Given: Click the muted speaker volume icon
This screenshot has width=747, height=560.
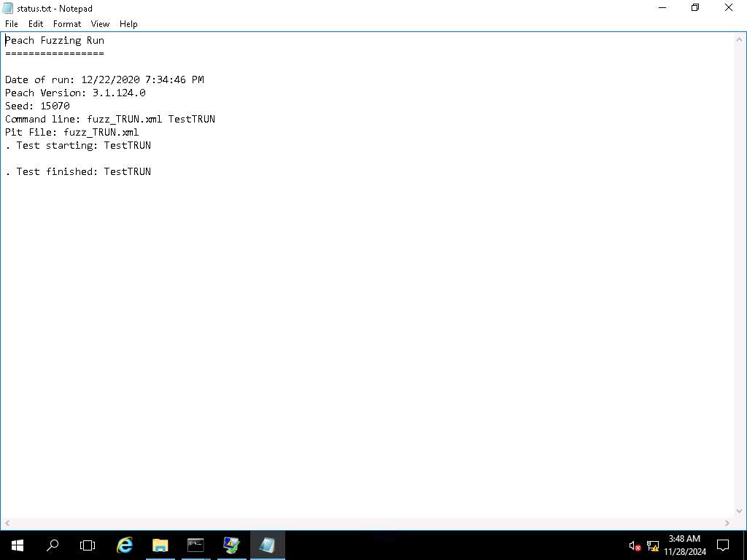Looking at the screenshot, I should [634, 545].
